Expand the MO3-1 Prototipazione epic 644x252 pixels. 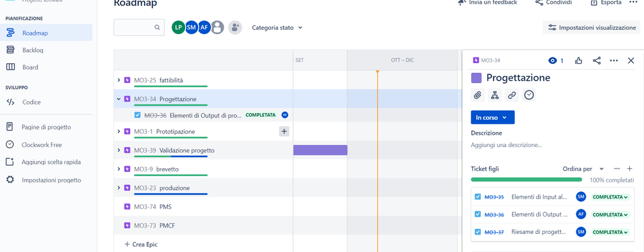pyautogui.click(x=119, y=131)
